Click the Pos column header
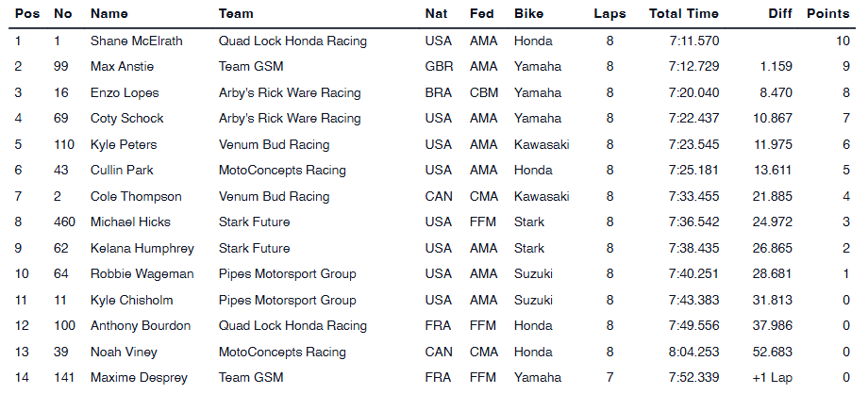The image size is (868, 394). coord(26,14)
